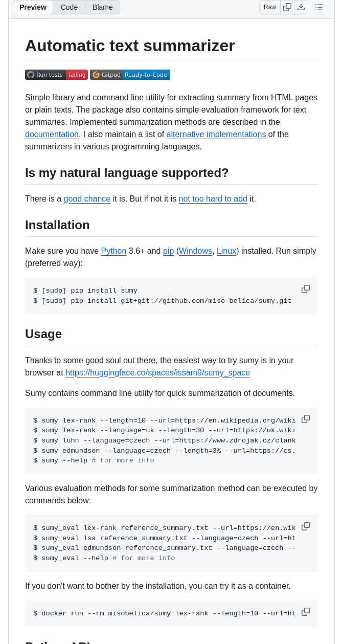This screenshot has width=343, height=644.
Task: Visit the Python link
Action: [113, 251]
